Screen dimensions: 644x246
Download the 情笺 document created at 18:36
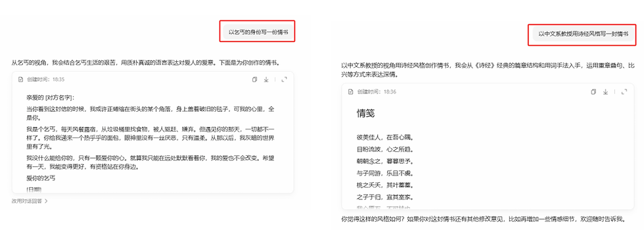(x=605, y=91)
